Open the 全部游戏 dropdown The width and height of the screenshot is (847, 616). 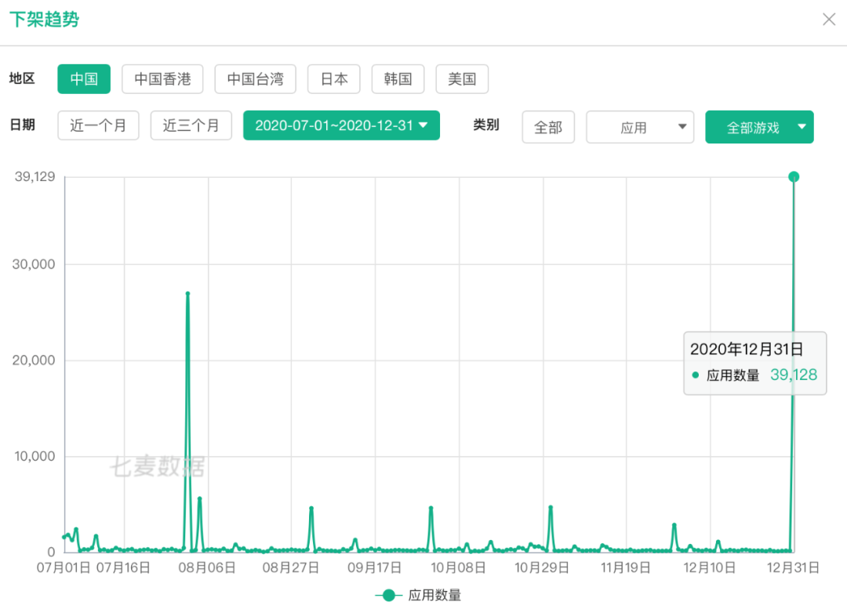point(759,128)
